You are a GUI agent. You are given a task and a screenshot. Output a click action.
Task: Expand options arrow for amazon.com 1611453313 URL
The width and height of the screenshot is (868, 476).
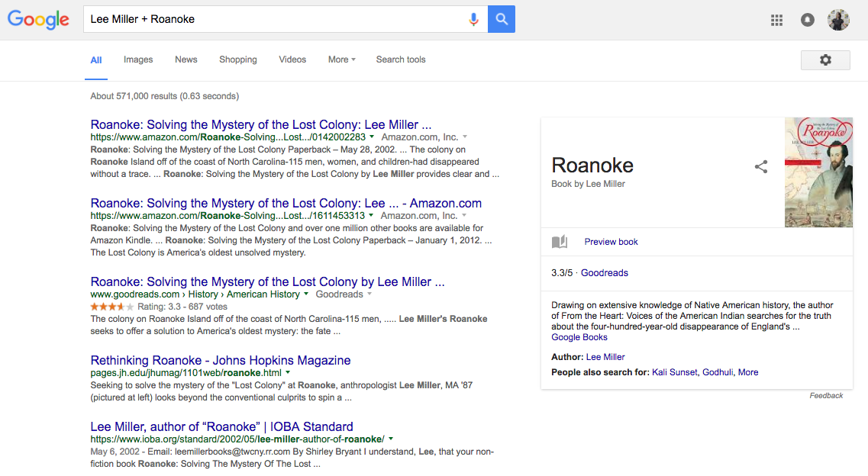tap(371, 216)
